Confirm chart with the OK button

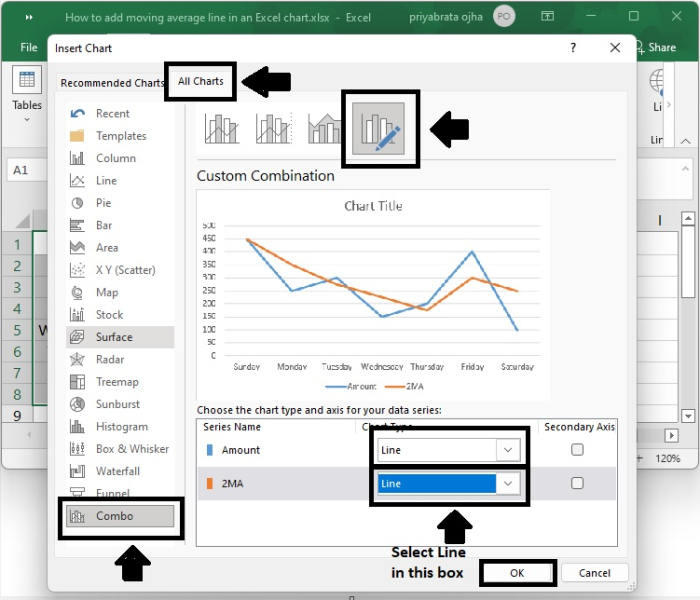517,573
